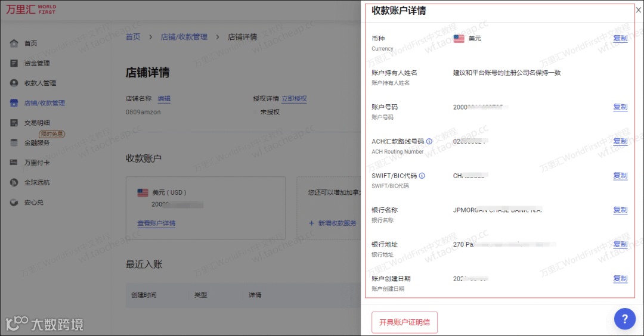Copy the SWIFT/BIC code via 复制
Viewport: 644px width, 336px height.
(620, 176)
